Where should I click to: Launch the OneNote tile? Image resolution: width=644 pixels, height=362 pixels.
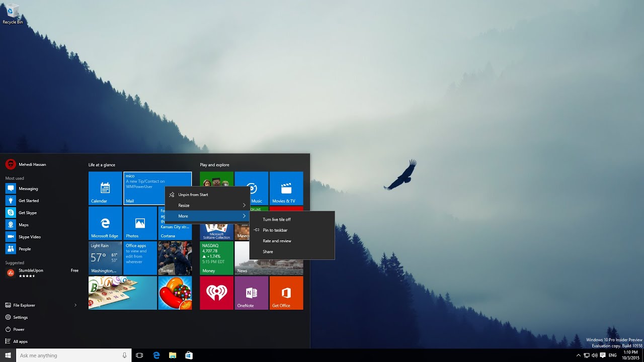(x=252, y=293)
